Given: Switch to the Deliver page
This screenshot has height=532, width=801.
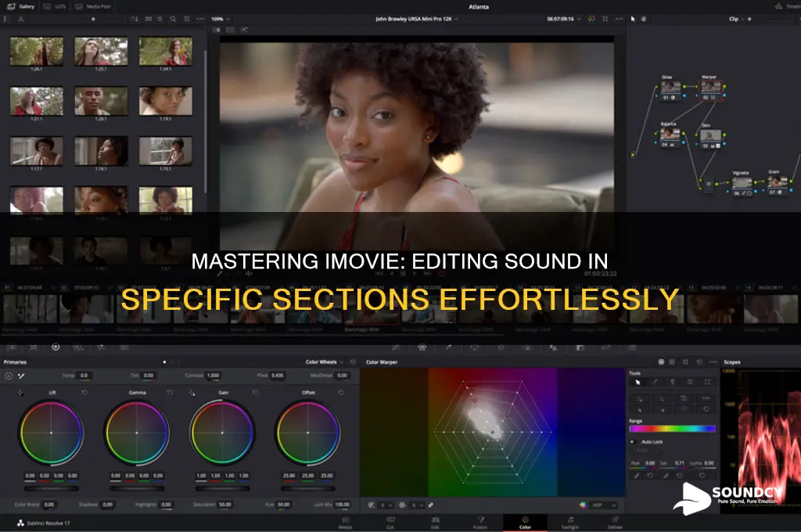Looking at the screenshot, I should coord(615,523).
